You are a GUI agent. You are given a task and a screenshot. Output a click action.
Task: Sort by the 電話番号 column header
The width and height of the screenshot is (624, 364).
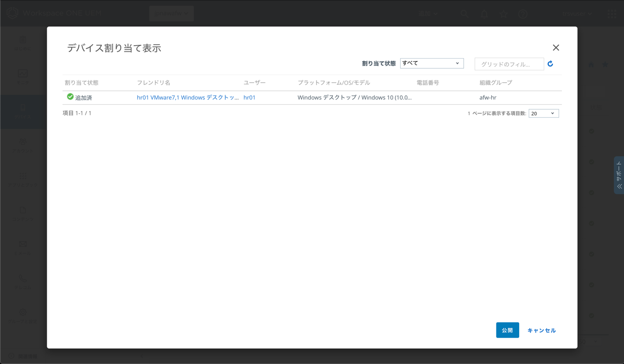click(x=428, y=83)
